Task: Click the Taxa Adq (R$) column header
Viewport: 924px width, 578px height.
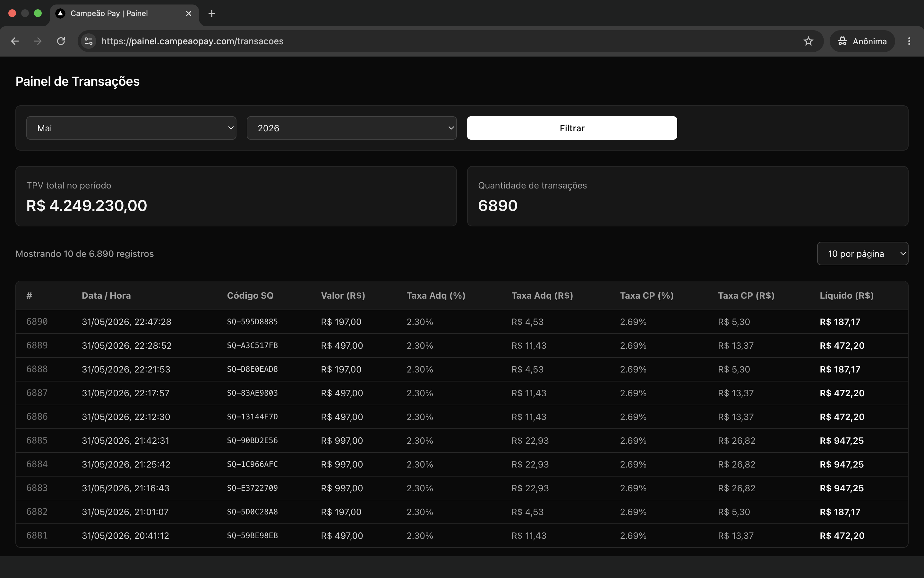Action: [542, 295]
